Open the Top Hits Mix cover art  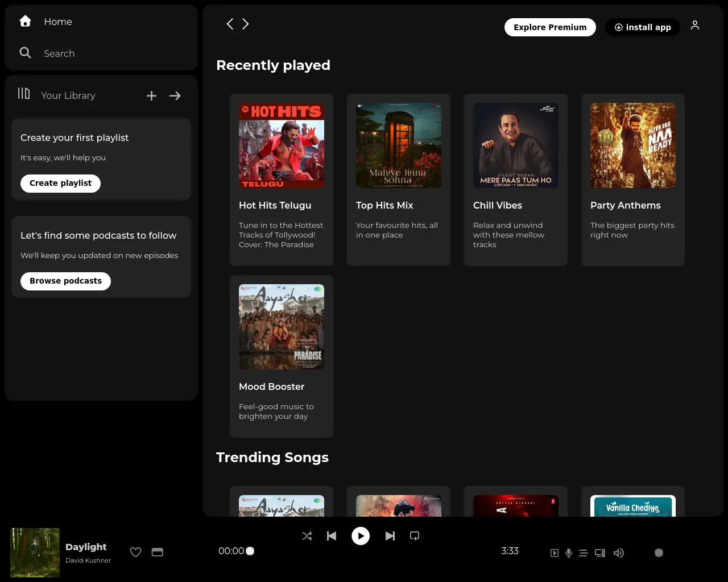399,145
